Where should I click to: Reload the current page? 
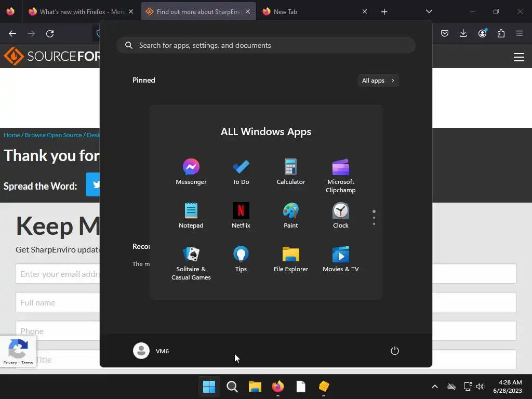pyautogui.click(x=50, y=34)
